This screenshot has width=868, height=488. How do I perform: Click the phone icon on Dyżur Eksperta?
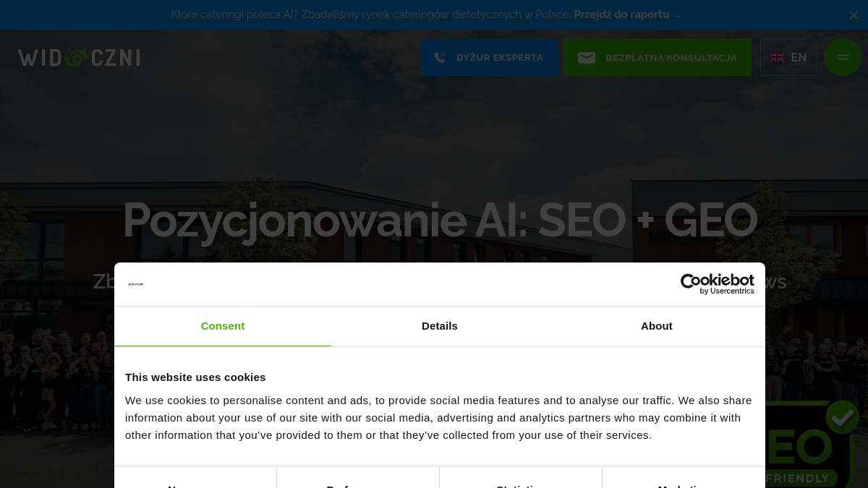(440, 58)
